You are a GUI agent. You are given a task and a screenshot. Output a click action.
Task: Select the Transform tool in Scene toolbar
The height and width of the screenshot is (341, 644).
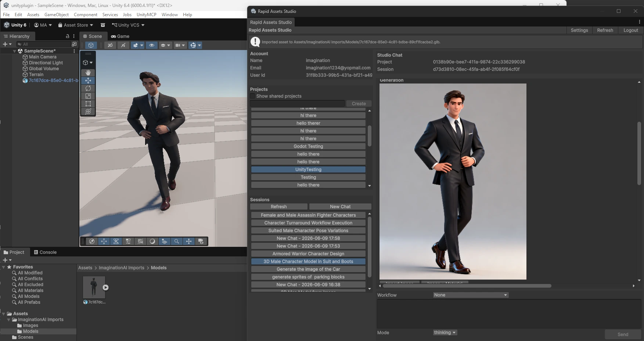(x=88, y=111)
